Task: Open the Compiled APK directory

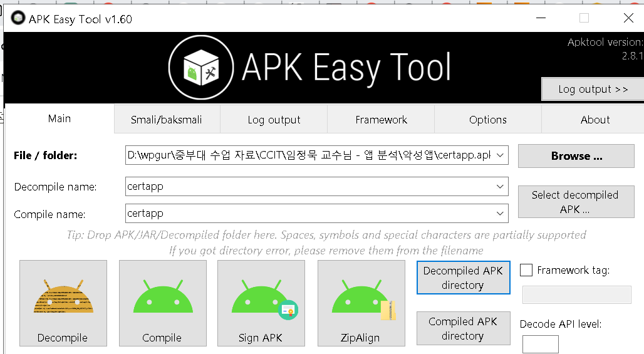Action: click(x=464, y=328)
